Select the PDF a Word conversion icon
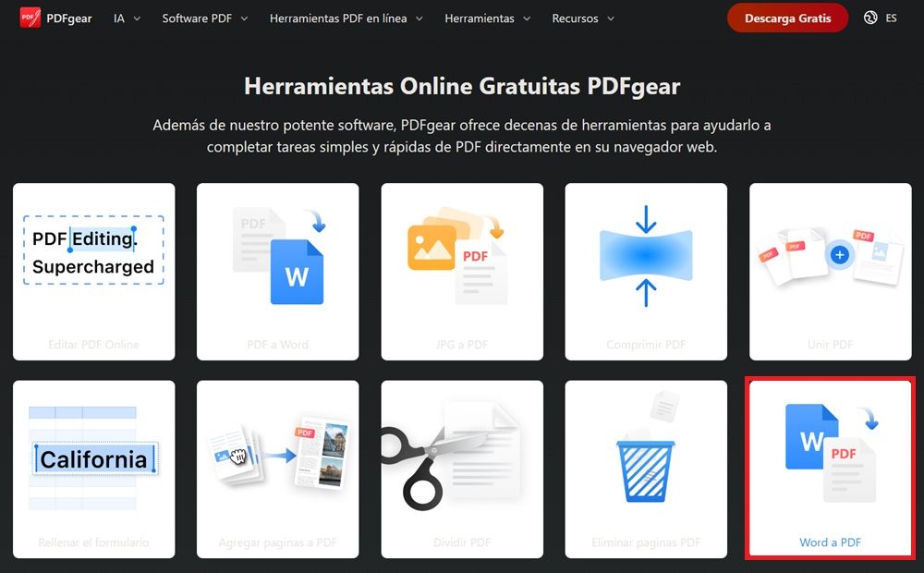 279,255
